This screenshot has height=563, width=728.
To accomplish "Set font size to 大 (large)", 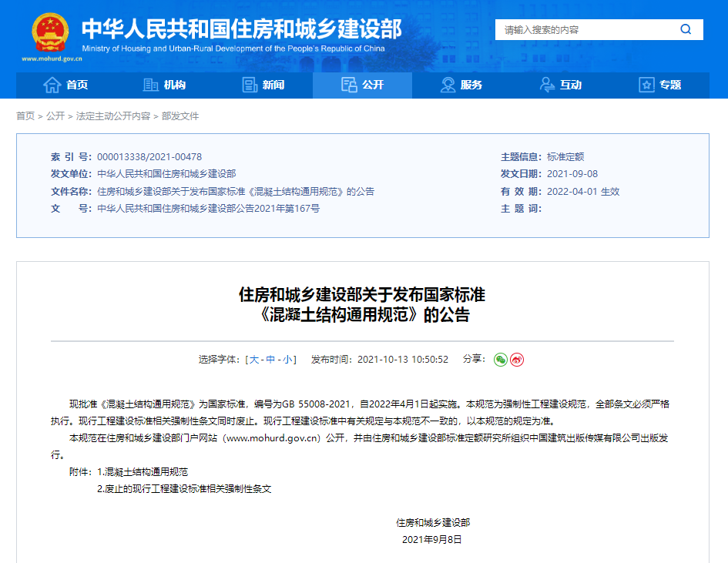I will pyautogui.click(x=254, y=360).
